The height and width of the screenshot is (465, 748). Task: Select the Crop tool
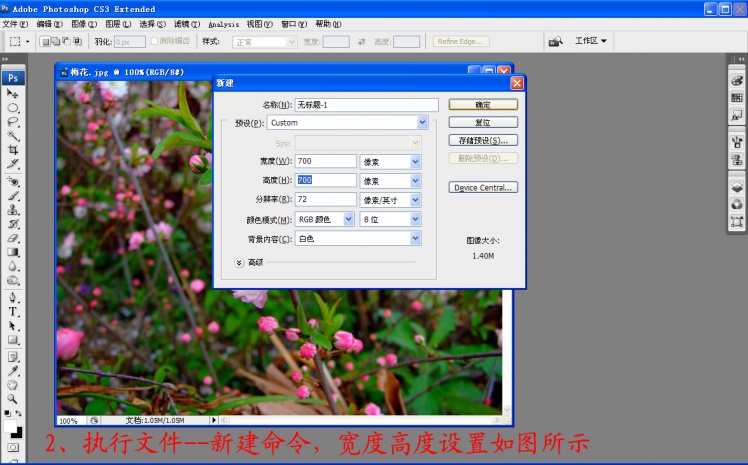[14, 149]
